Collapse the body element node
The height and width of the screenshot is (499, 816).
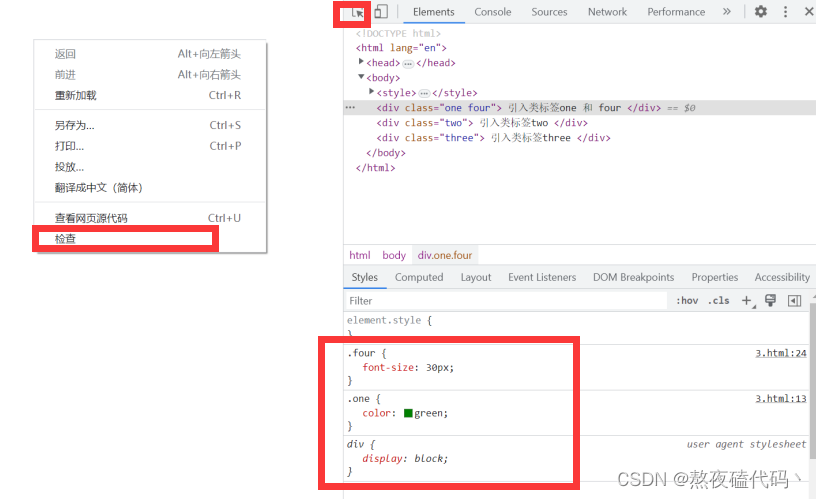(361, 77)
